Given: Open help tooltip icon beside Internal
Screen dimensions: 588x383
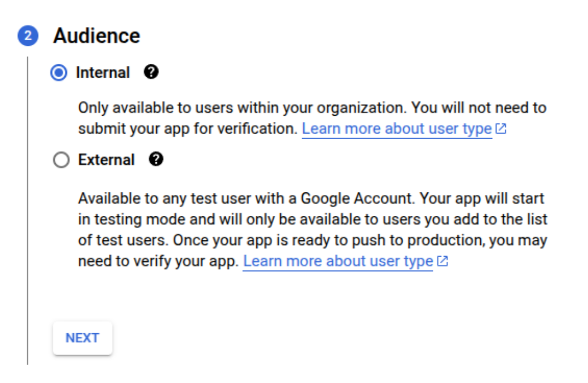Looking at the screenshot, I should (151, 72).
